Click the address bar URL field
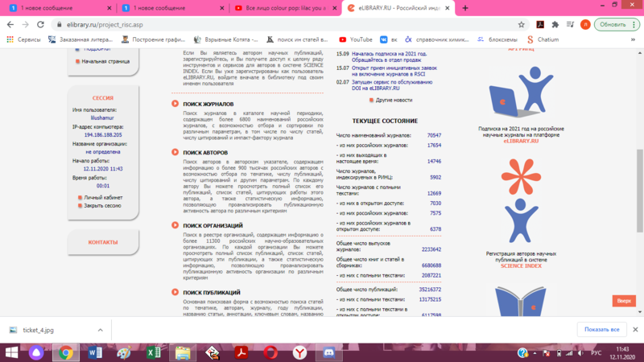 (287, 25)
